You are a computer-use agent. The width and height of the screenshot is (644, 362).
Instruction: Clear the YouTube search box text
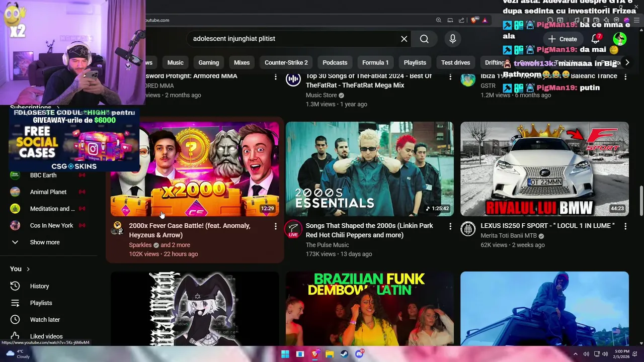click(x=404, y=39)
